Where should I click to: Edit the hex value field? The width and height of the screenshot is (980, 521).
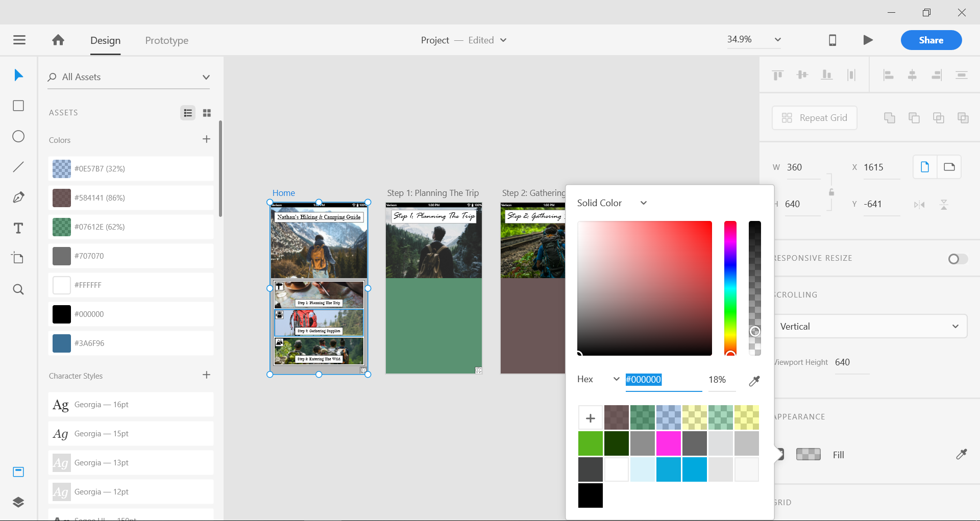(x=664, y=380)
